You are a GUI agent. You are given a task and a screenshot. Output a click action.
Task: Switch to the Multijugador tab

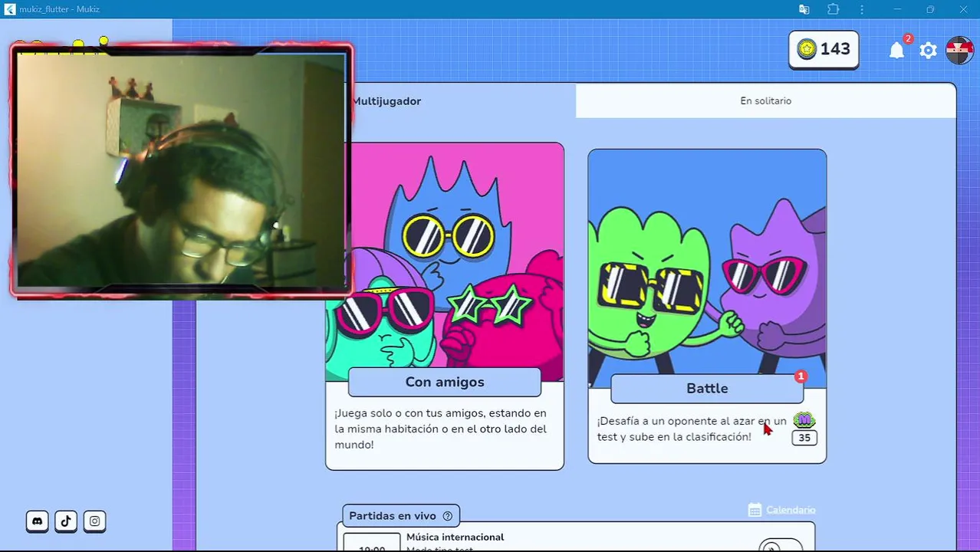pyautogui.click(x=386, y=101)
